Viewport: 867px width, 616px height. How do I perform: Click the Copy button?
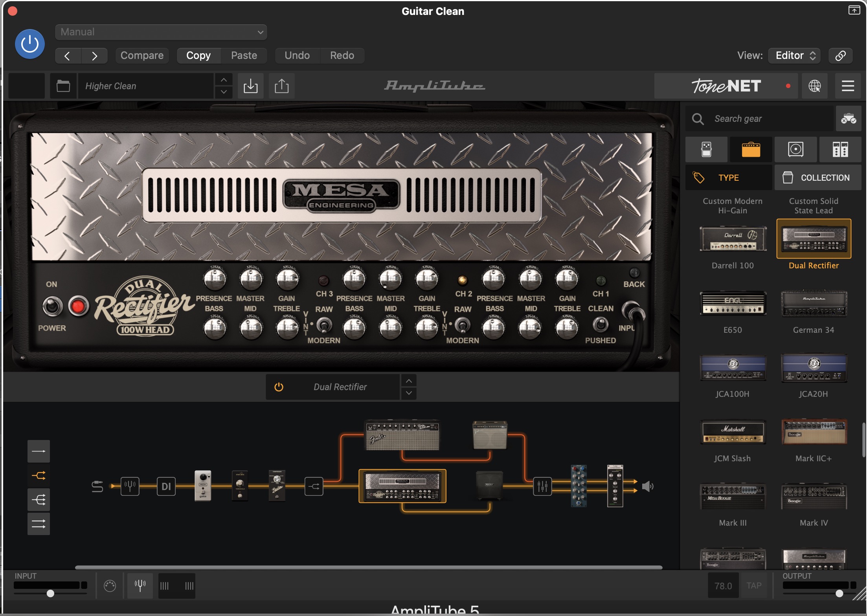(x=198, y=56)
